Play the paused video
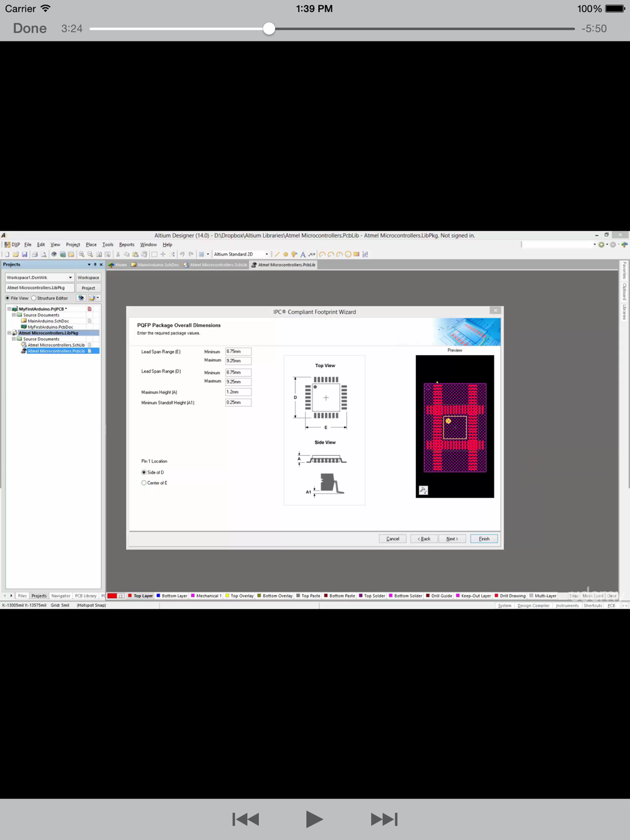 (x=314, y=819)
